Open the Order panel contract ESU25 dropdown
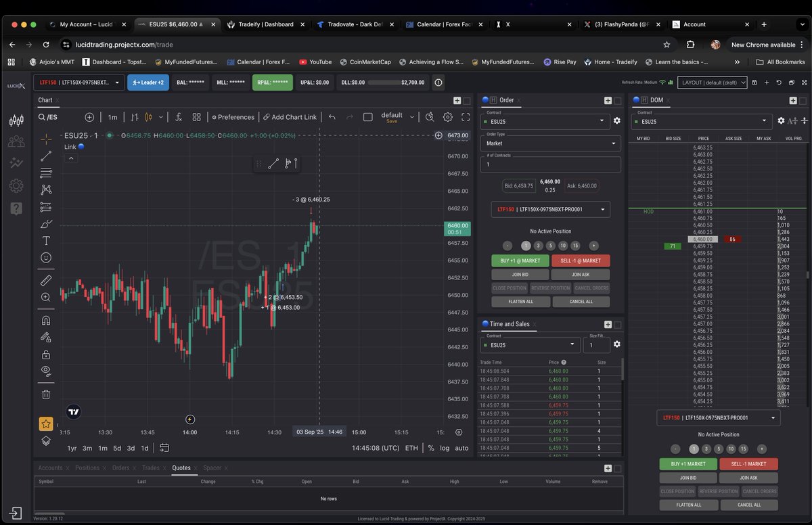Viewport: 812px width, 525px height. [x=545, y=121]
